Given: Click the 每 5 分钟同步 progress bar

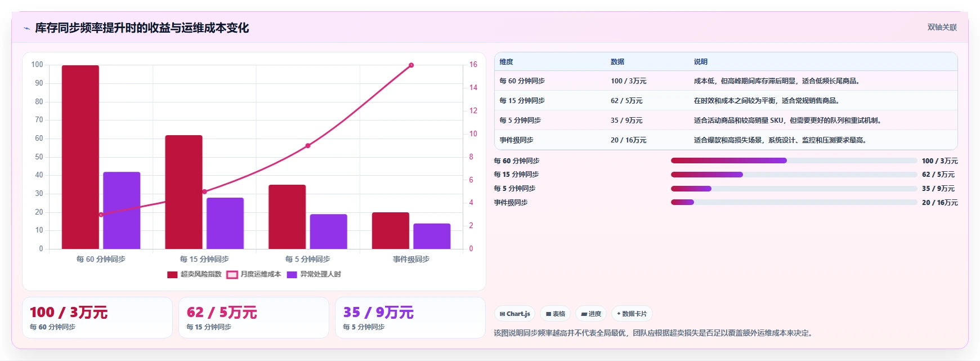Looking at the screenshot, I should (x=794, y=189).
